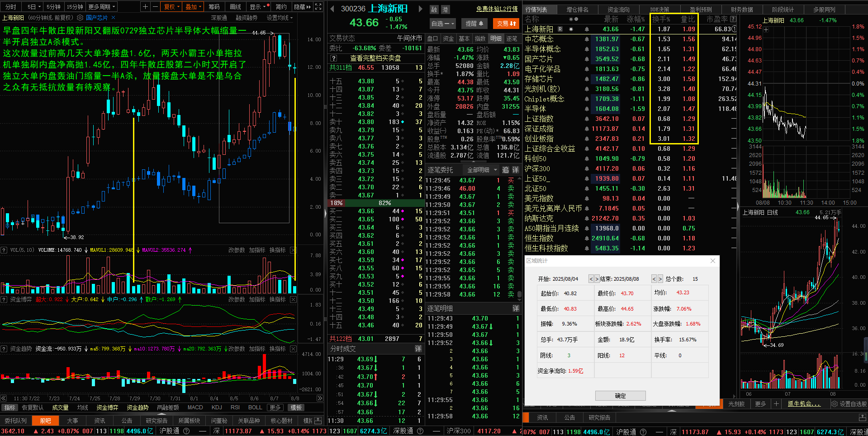Click scrollbar in 逐笔委托 list

tap(520, 294)
